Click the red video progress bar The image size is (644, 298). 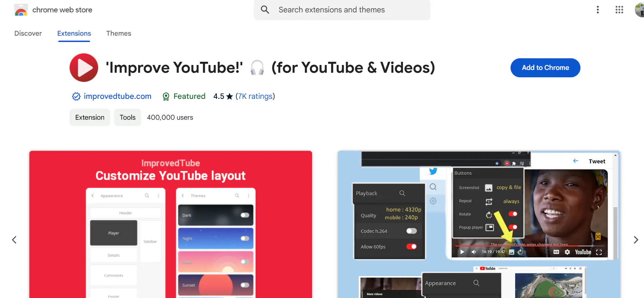(529, 246)
